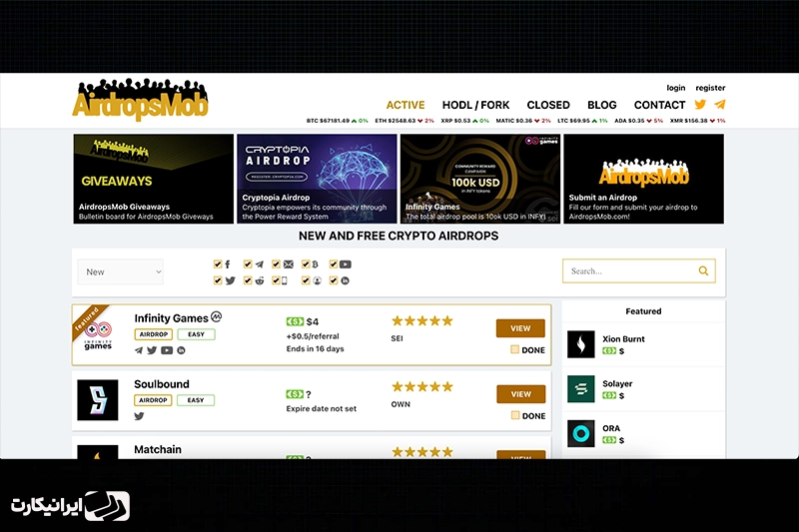Click the money icon under Solayer
Screen dimensions: 799x532
click(x=609, y=395)
